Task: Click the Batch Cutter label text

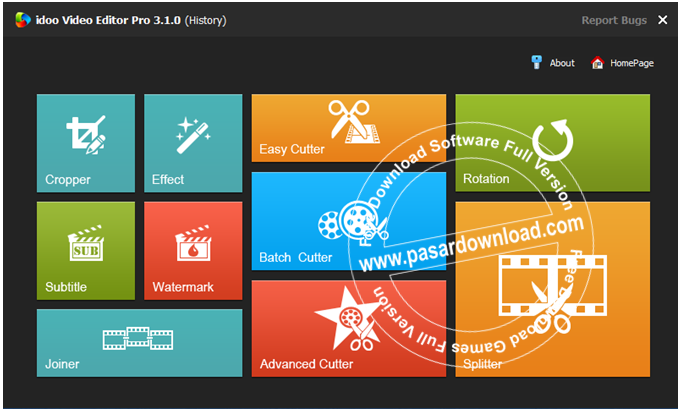Action: click(x=295, y=257)
